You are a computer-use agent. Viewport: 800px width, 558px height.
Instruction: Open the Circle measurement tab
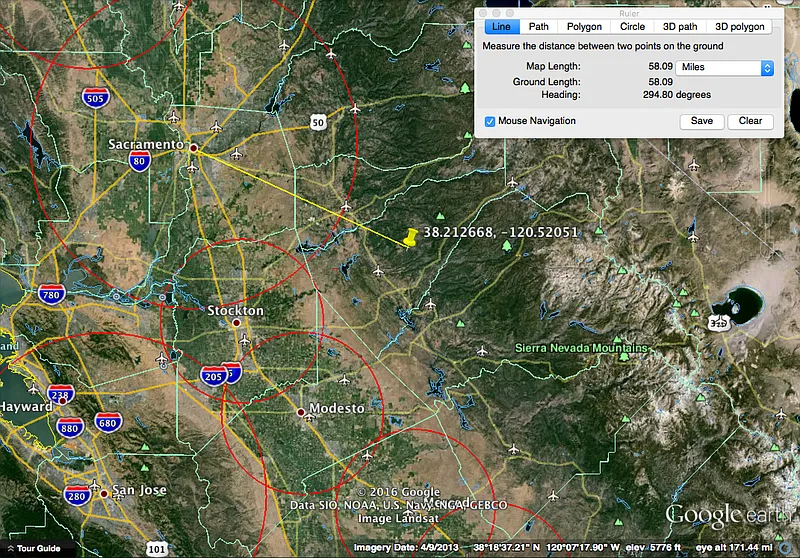[x=632, y=27]
